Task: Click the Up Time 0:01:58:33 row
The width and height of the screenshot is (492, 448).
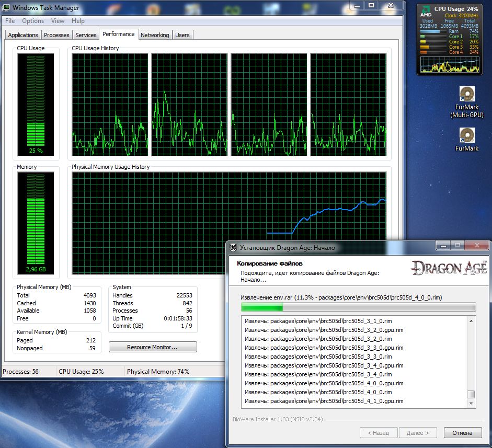Action: click(x=152, y=318)
